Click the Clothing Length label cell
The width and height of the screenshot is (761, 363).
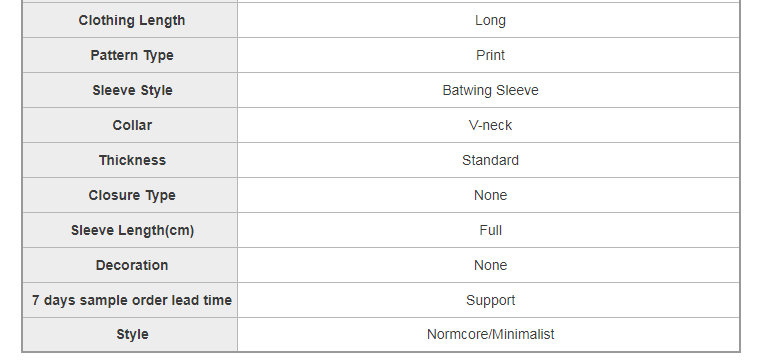tap(130, 20)
